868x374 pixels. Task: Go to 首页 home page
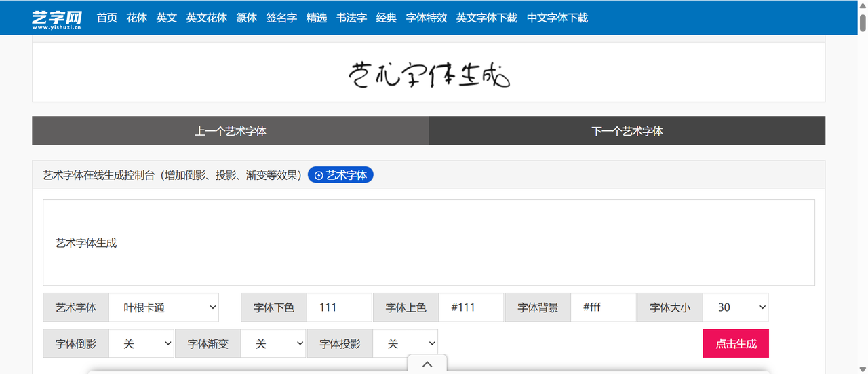(x=107, y=18)
